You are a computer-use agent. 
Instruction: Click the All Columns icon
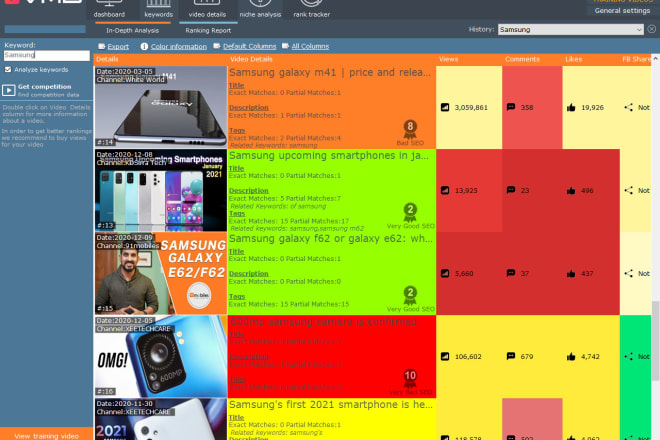285,46
